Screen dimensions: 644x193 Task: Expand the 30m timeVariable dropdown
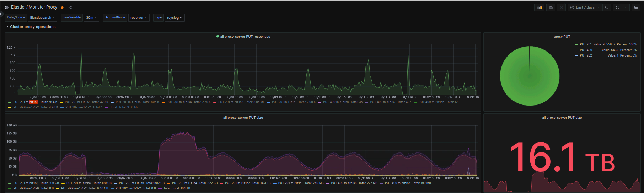(x=91, y=18)
